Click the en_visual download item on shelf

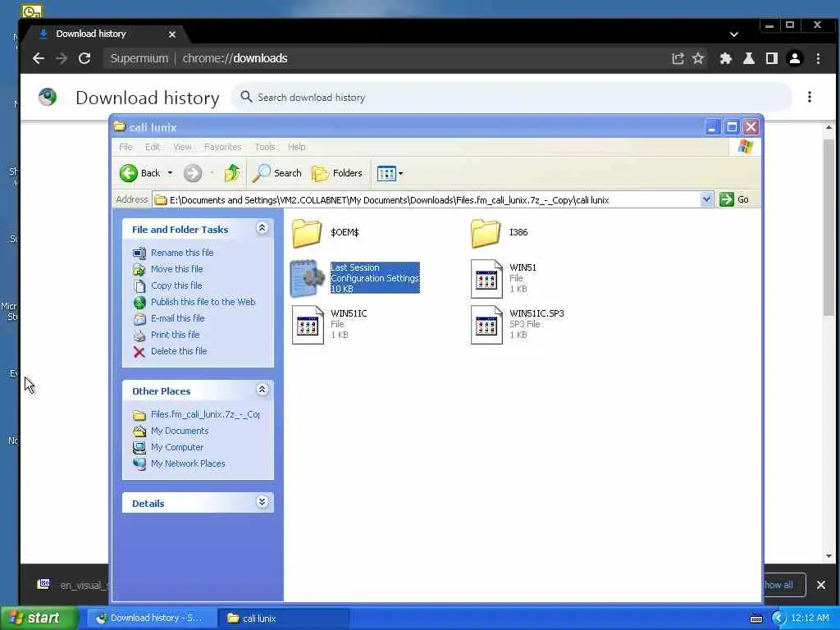tap(72, 585)
